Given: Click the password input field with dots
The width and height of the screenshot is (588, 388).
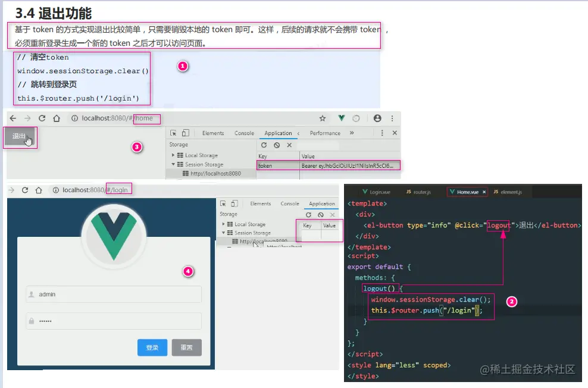Looking at the screenshot, I should [114, 321].
